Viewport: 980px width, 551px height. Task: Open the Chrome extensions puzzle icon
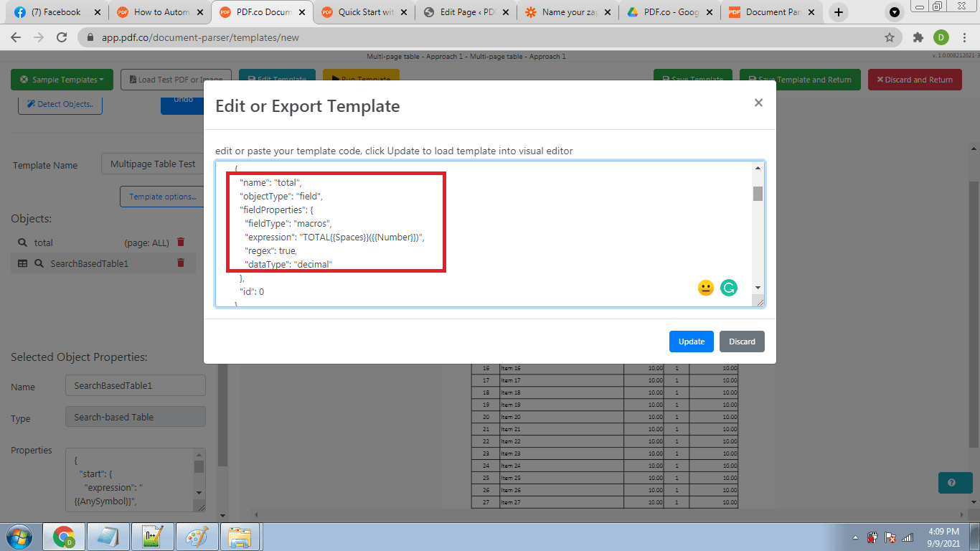[x=918, y=37]
